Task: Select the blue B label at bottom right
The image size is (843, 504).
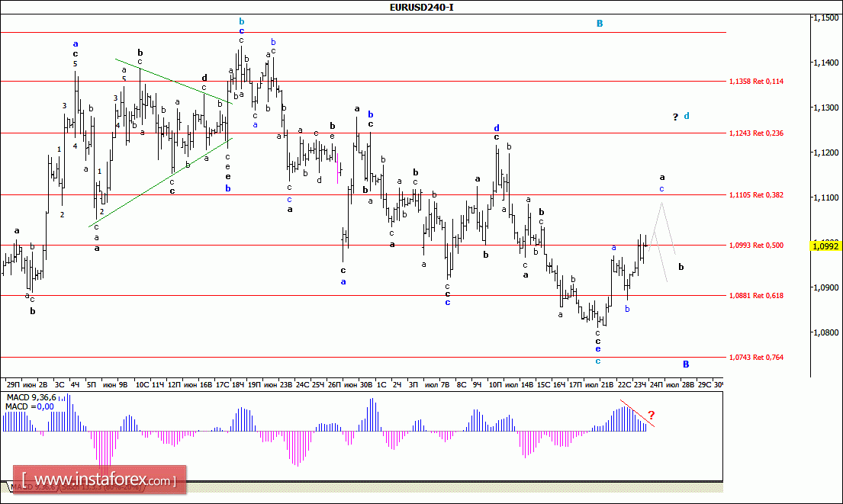Action: [x=686, y=364]
